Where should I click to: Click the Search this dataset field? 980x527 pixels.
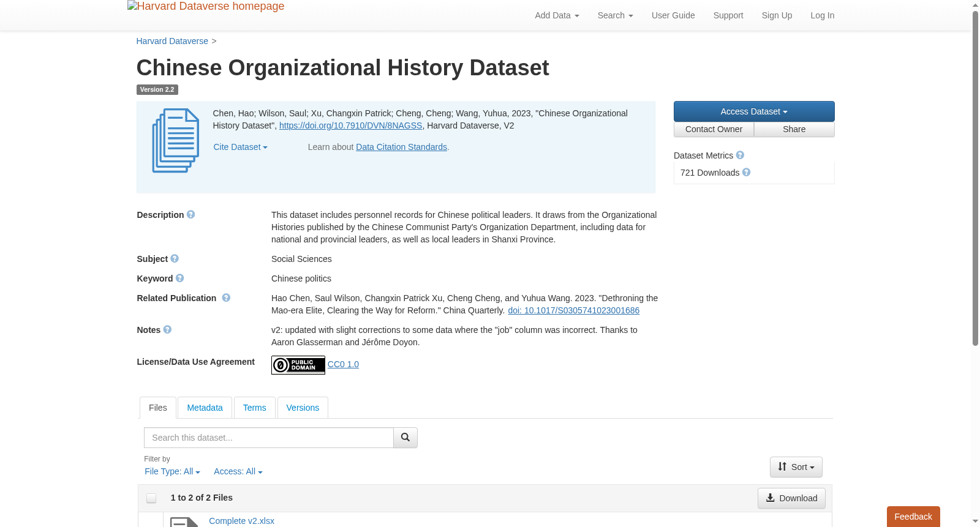click(269, 438)
